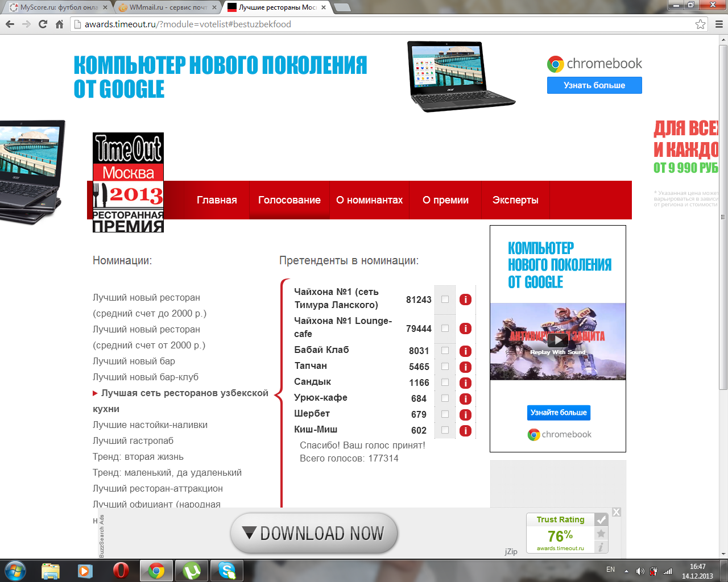The height and width of the screenshot is (582, 728).
Task: Click the address bar URL
Action: 188,24
